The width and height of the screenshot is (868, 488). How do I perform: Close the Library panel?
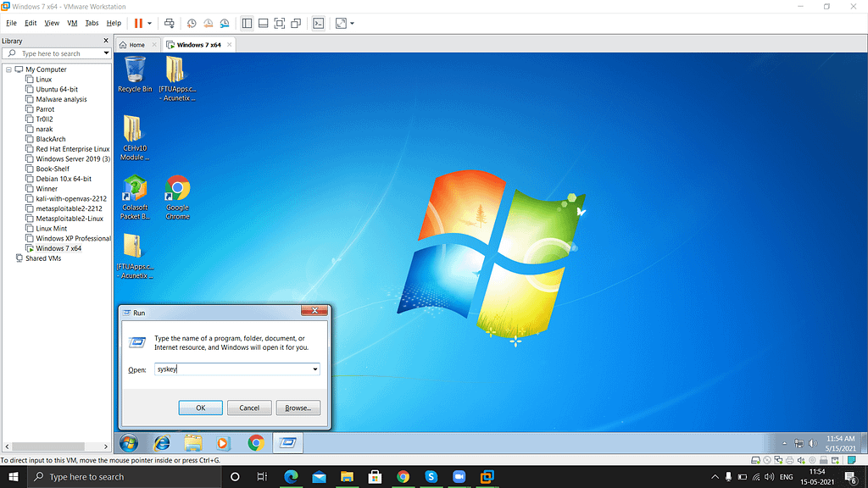[x=106, y=41]
